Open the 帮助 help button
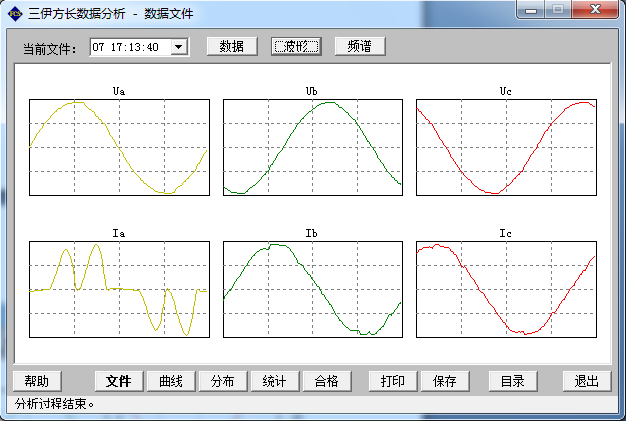Viewport: 626px width, 421px height. (37, 381)
